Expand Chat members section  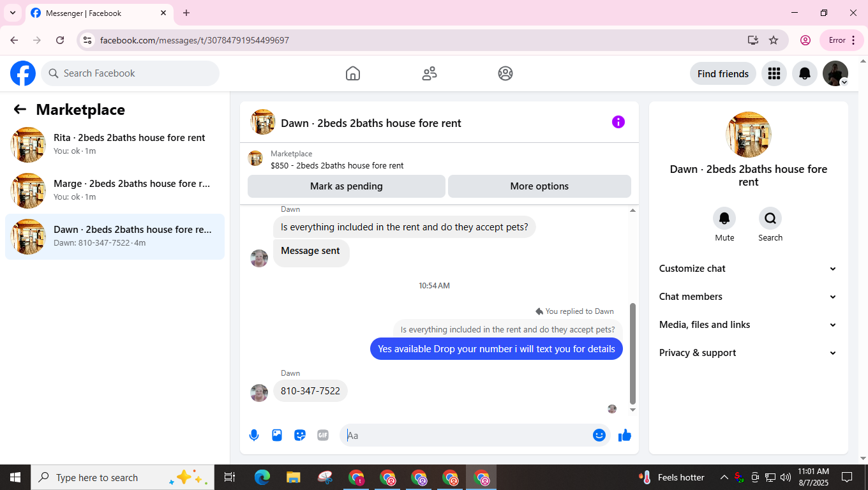click(748, 297)
